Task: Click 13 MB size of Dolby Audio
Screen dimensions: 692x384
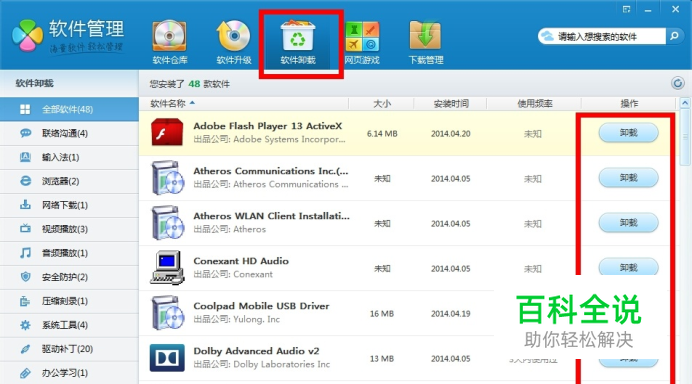Action: click(x=382, y=358)
